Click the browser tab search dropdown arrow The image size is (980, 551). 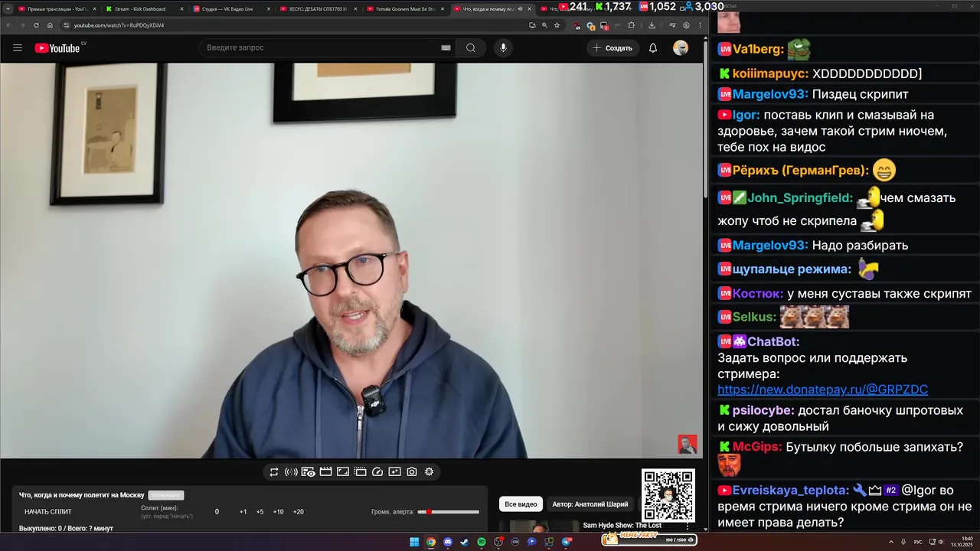[8, 8]
